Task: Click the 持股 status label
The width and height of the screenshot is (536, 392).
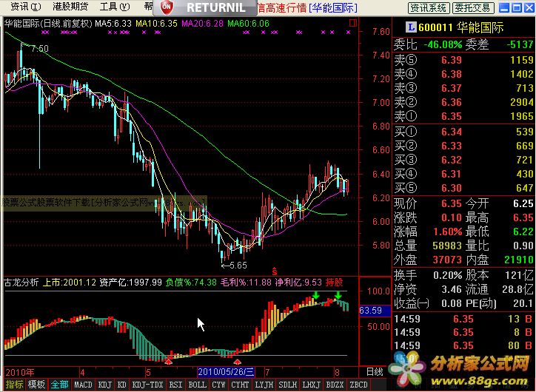Action: tap(335, 283)
